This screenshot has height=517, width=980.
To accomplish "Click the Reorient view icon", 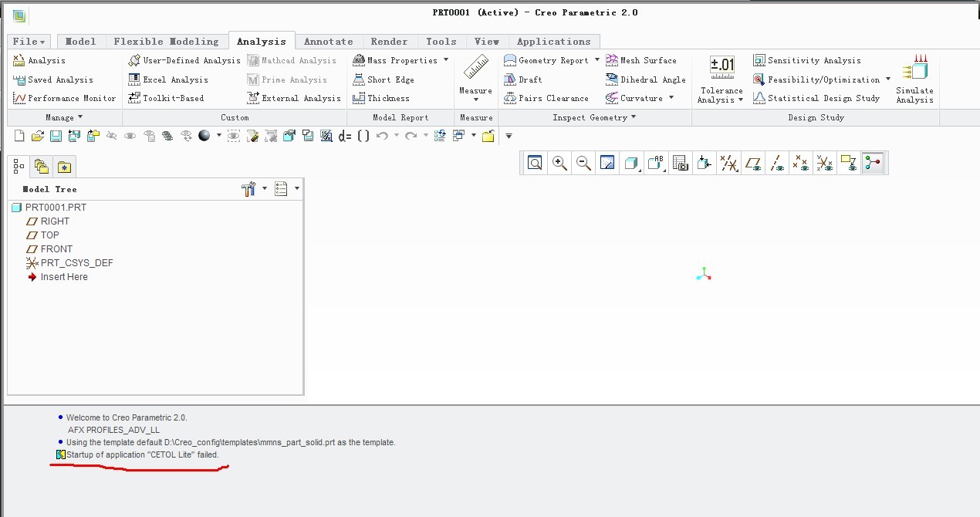I will click(704, 163).
